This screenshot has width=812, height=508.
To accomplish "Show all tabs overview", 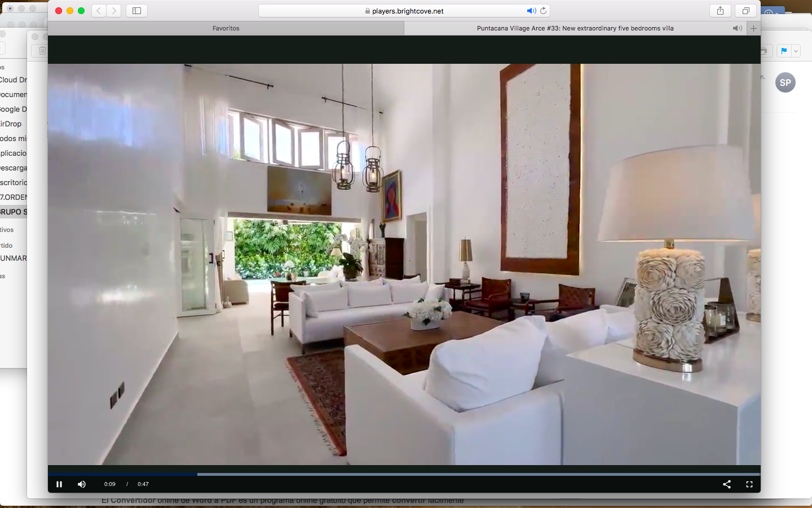I will pos(745,11).
